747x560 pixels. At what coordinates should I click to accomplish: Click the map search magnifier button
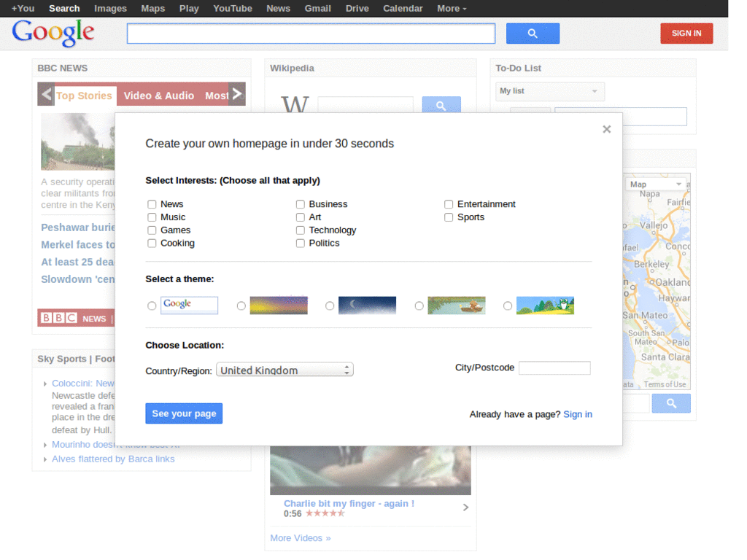coord(671,403)
